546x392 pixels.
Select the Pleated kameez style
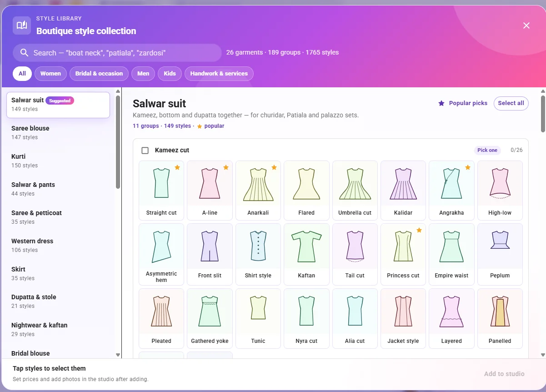coord(161,318)
